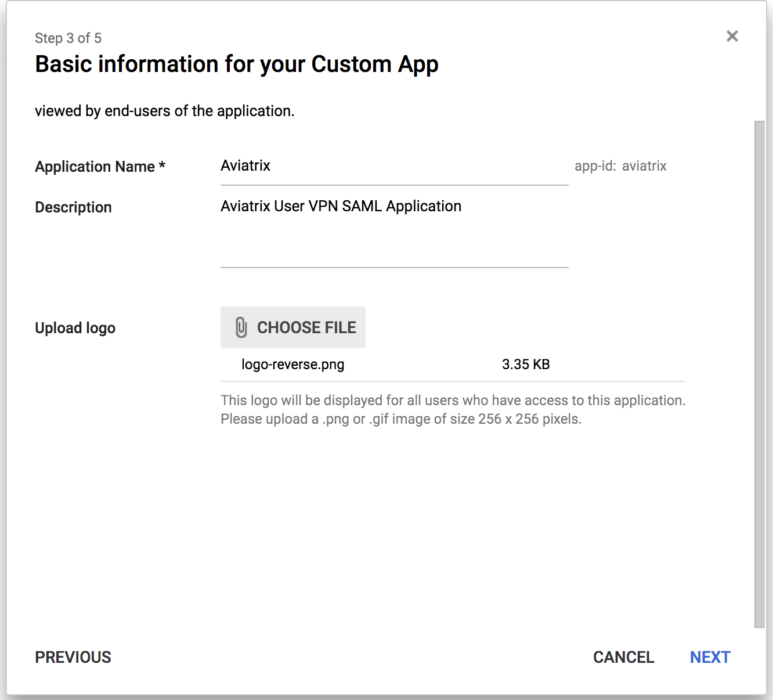Select the uploaded logo-reverse.png file name
773x700 pixels.
point(292,365)
